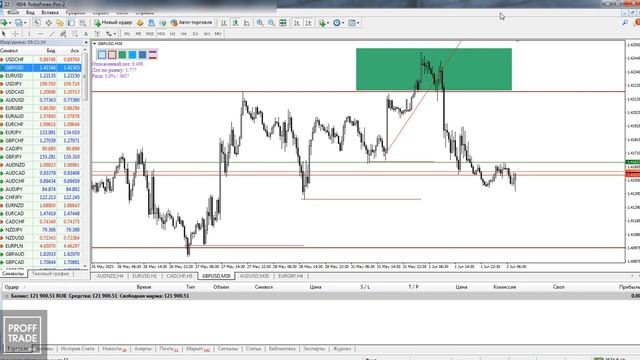
Task: Open the Файл menu
Action: [13, 13]
